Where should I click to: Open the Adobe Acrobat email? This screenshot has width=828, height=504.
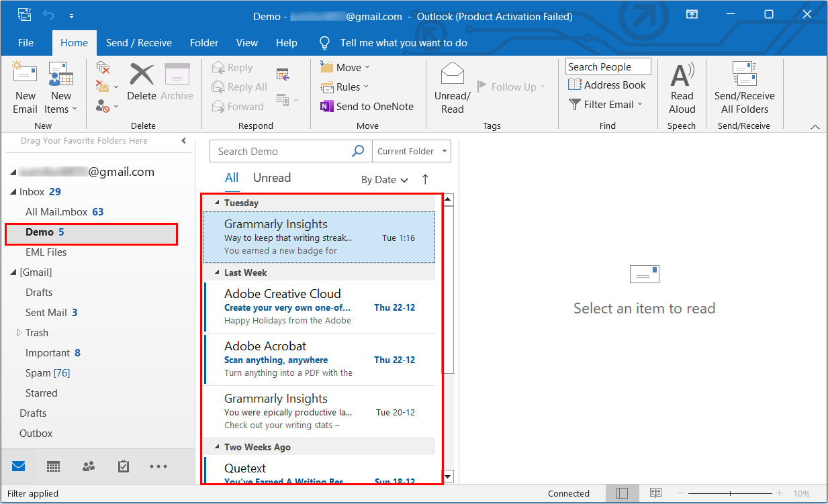[320, 359]
